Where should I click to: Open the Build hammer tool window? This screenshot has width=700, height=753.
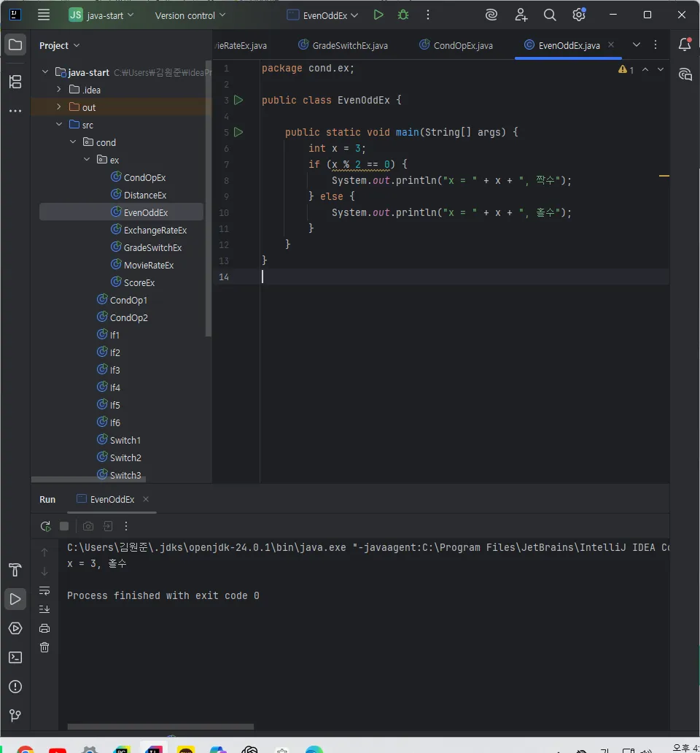point(15,570)
